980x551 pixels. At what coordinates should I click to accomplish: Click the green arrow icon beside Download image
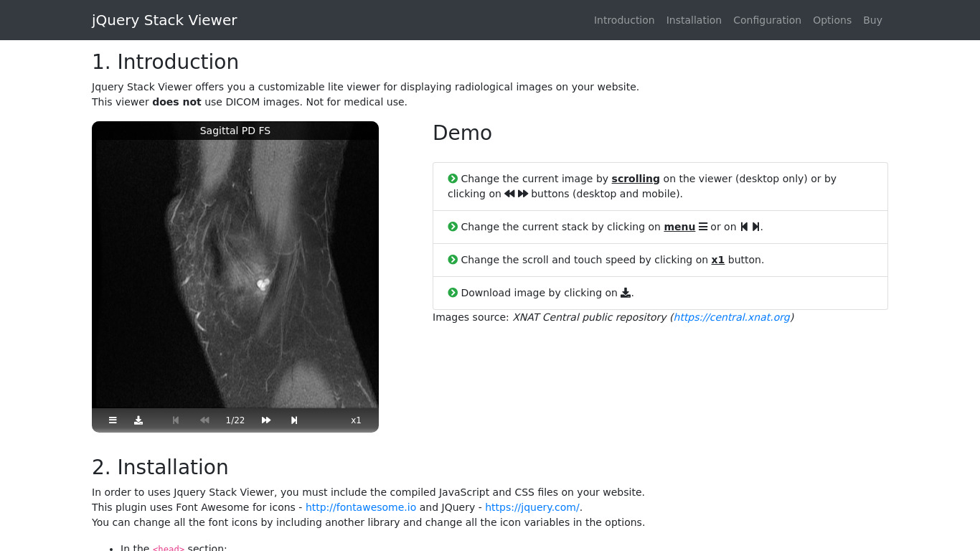(453, 293)
